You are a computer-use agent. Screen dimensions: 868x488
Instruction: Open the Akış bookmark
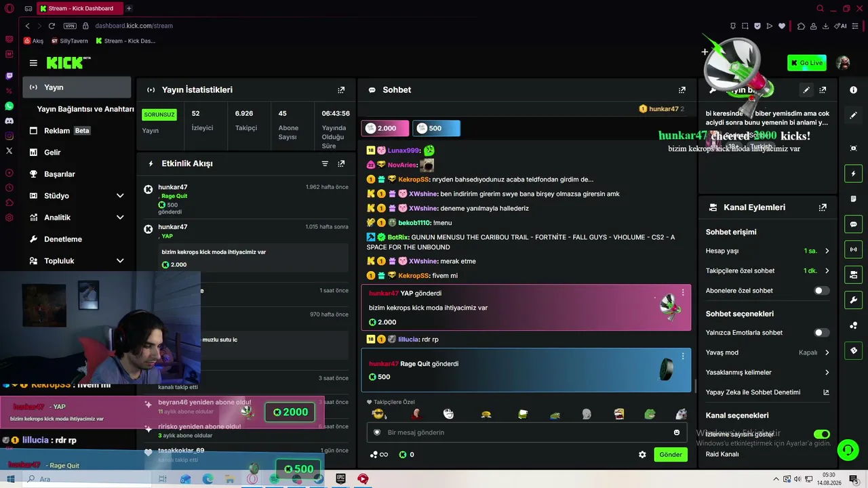tap(33, 41)
